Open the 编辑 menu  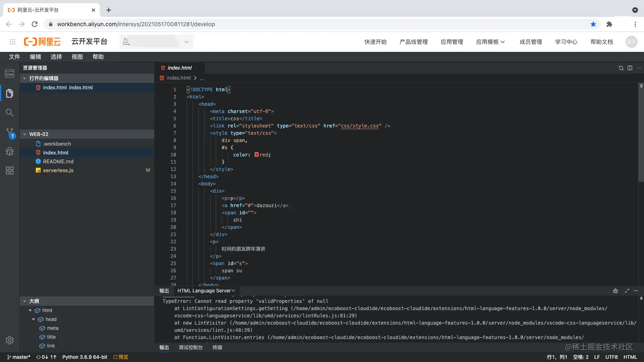click(x=35, y=57)
